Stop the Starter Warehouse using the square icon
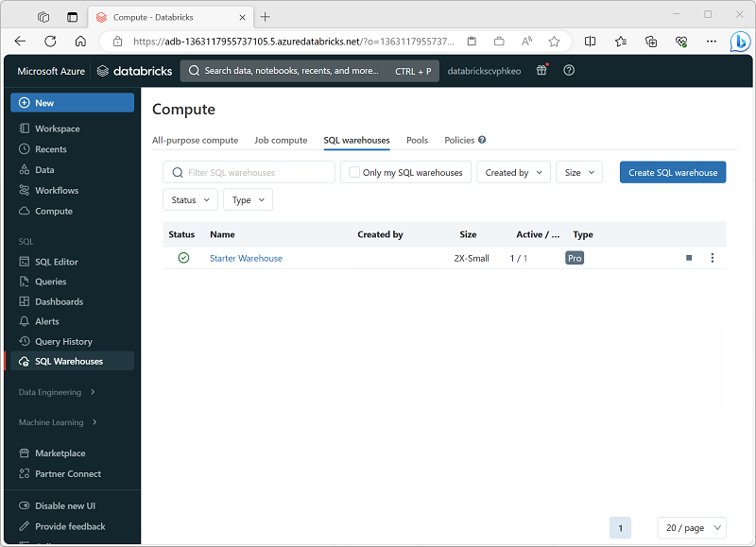 click(x=688, y=257)
